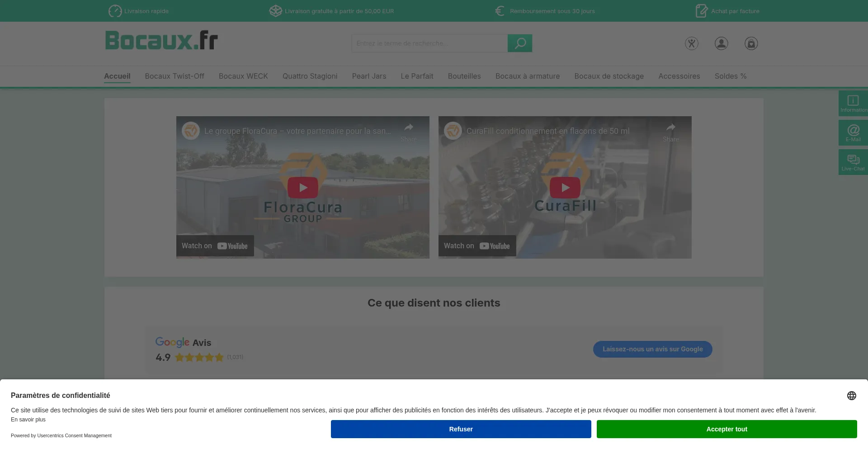Open the Bocaux WECK menu
Viewport: 868px width, 449px height.
click(243, 76)
